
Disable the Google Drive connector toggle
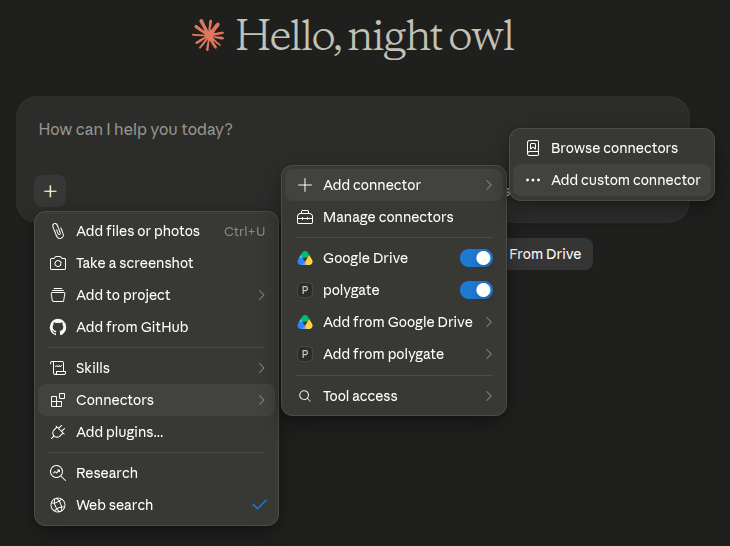pos(476,258)
